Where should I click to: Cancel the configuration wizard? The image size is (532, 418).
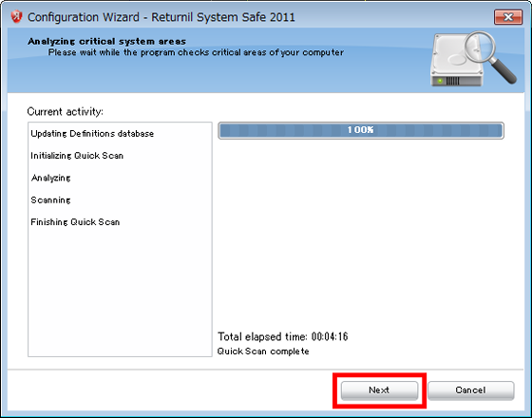(470, 390)
